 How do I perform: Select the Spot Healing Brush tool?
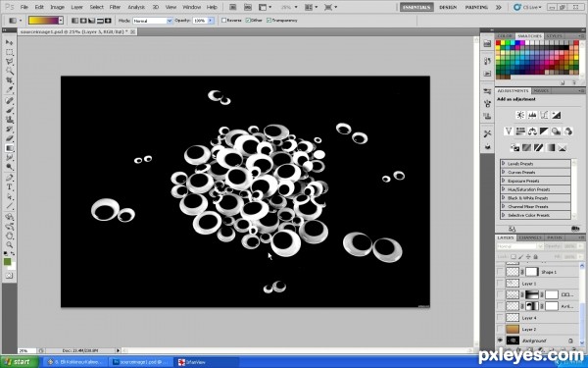coord(10,101)
